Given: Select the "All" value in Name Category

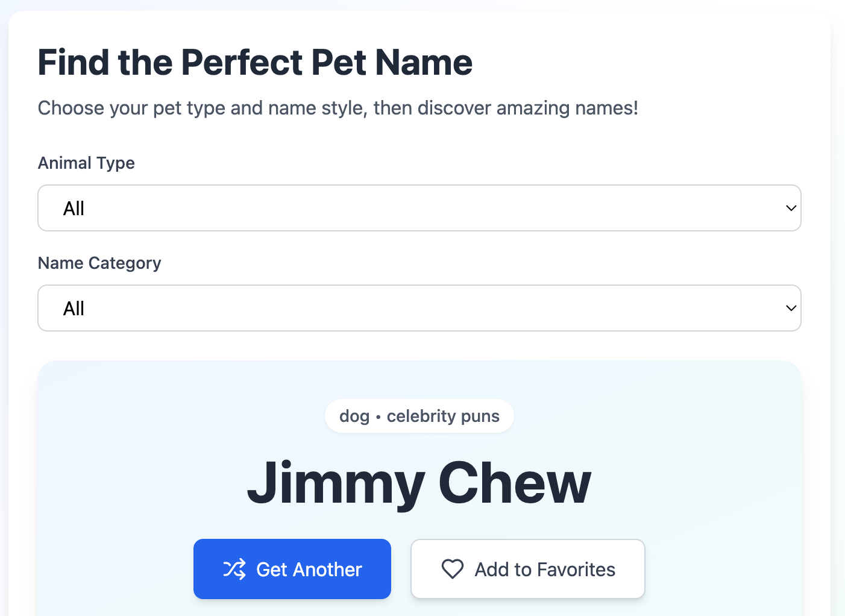Looking at the screenshot, I should [x=74, y=309].
